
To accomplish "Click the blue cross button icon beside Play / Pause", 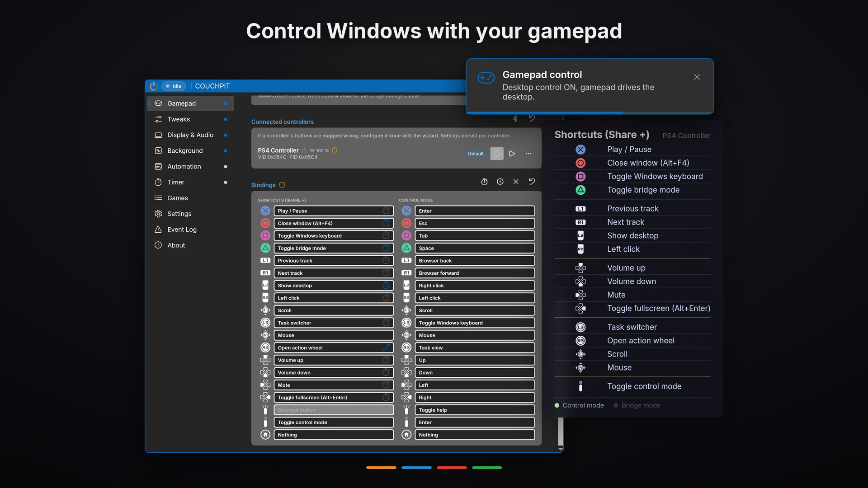I will tap(265, 211).
